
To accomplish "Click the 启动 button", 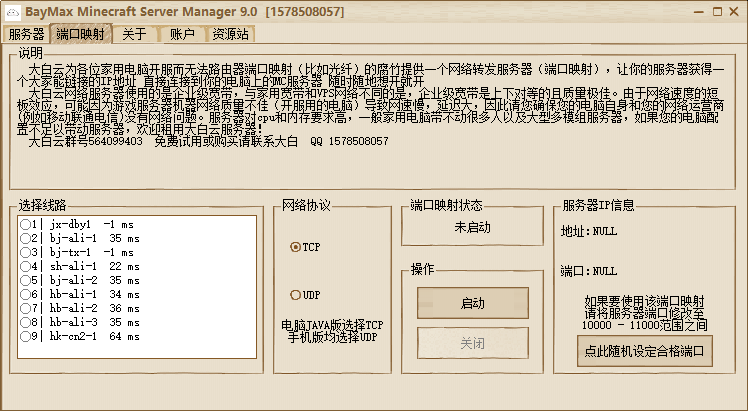I will pyautogui.click(x=473, y=303).
